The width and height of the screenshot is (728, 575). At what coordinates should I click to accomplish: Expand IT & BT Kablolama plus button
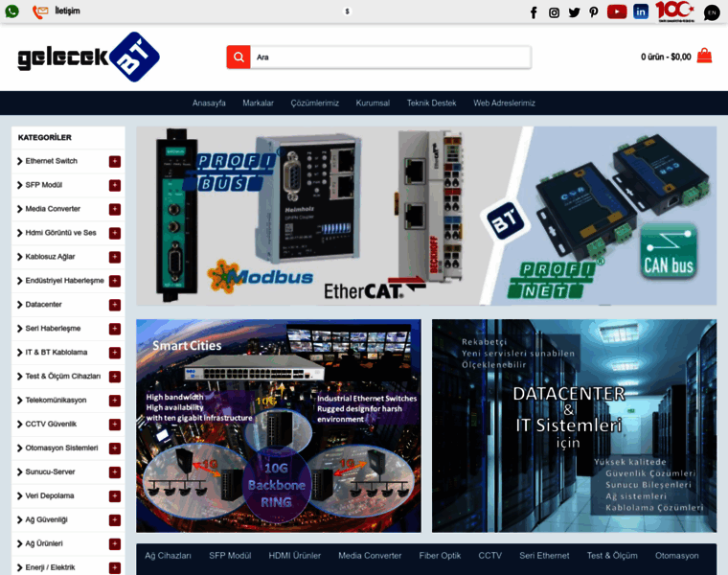[115, 353]
